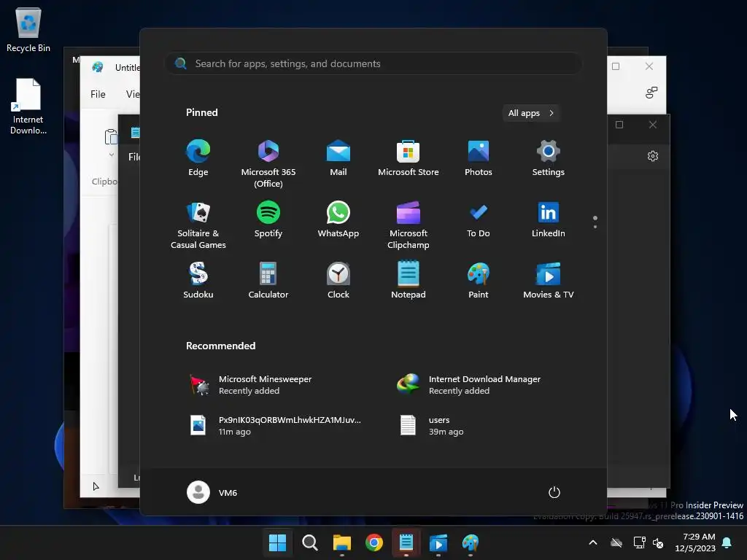Open the Mail app

pyautogui.click(x=338, y=158)
